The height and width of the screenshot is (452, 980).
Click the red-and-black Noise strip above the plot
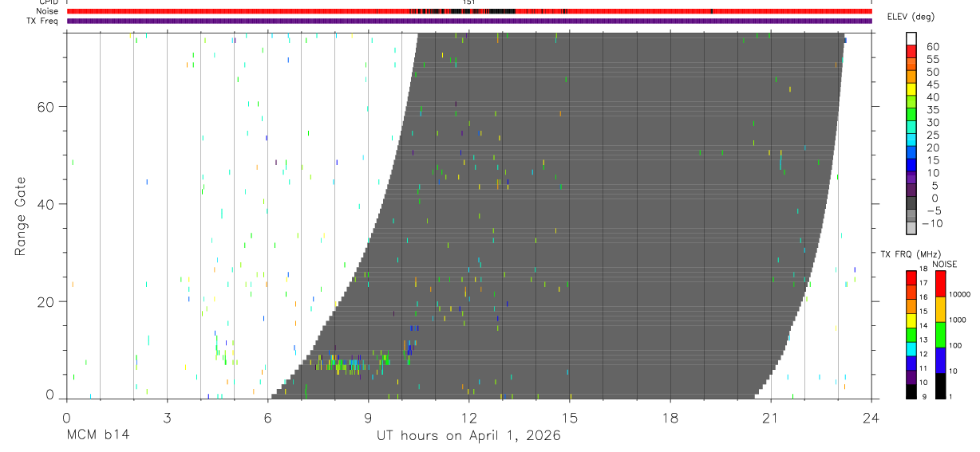(x=468, y=11)
